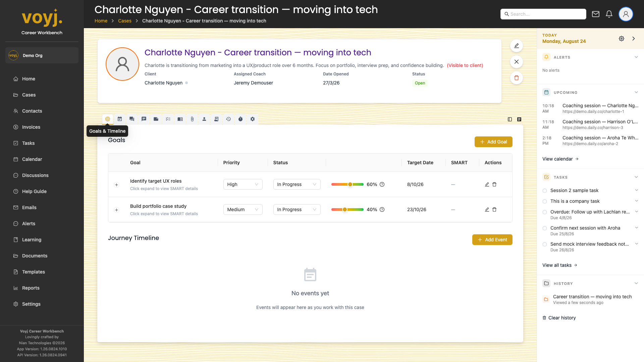Open the receipt invoice tab icon
Viewport: 644px width, 362px height.
coord(216,119)
